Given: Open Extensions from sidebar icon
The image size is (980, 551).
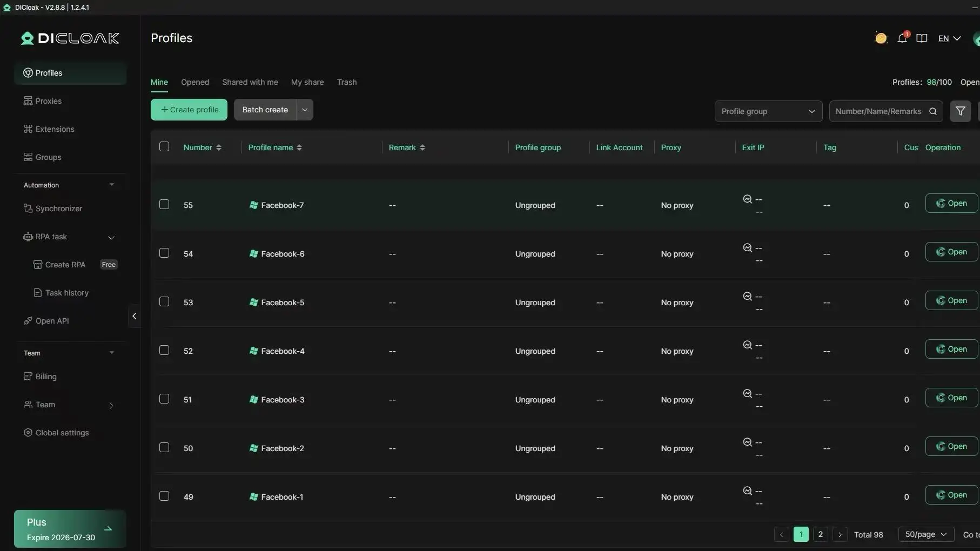Looking at the screenshot, I should [28, 129].
